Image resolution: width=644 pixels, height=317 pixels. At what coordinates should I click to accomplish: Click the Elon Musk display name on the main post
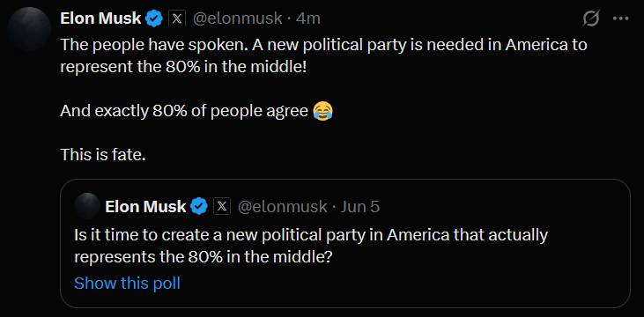point(100,18)
